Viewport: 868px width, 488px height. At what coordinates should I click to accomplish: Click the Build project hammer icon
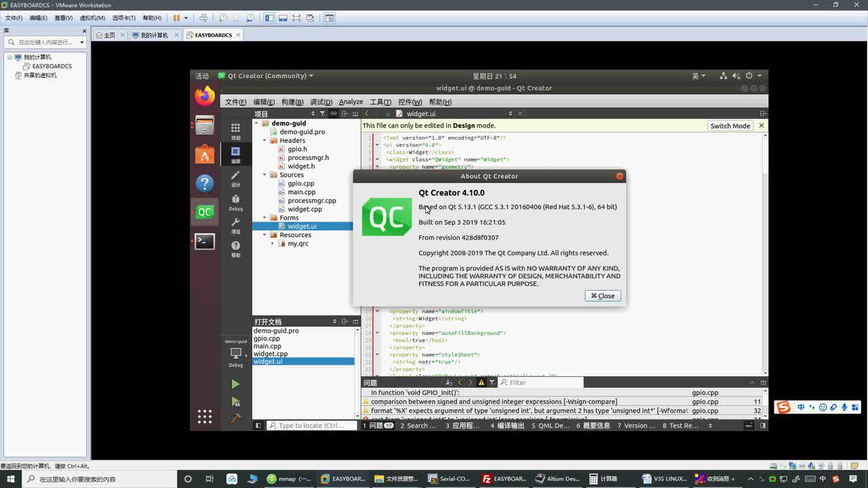pos(235,418)
